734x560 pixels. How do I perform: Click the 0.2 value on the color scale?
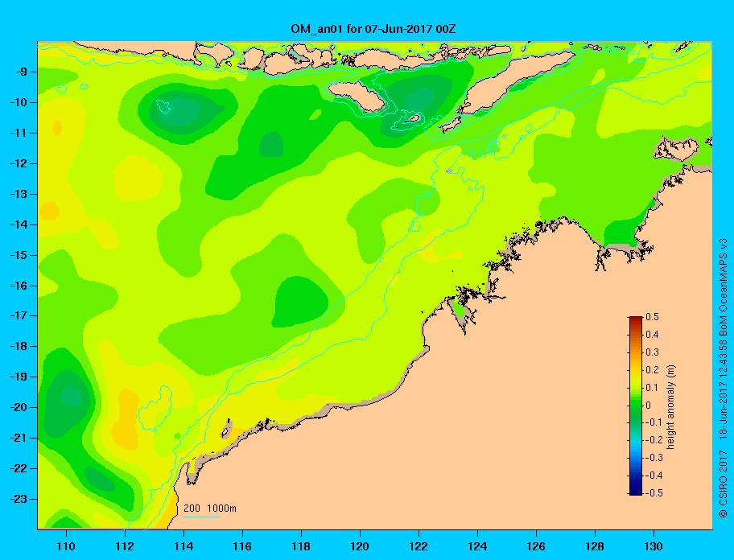(x=652, y=370)
